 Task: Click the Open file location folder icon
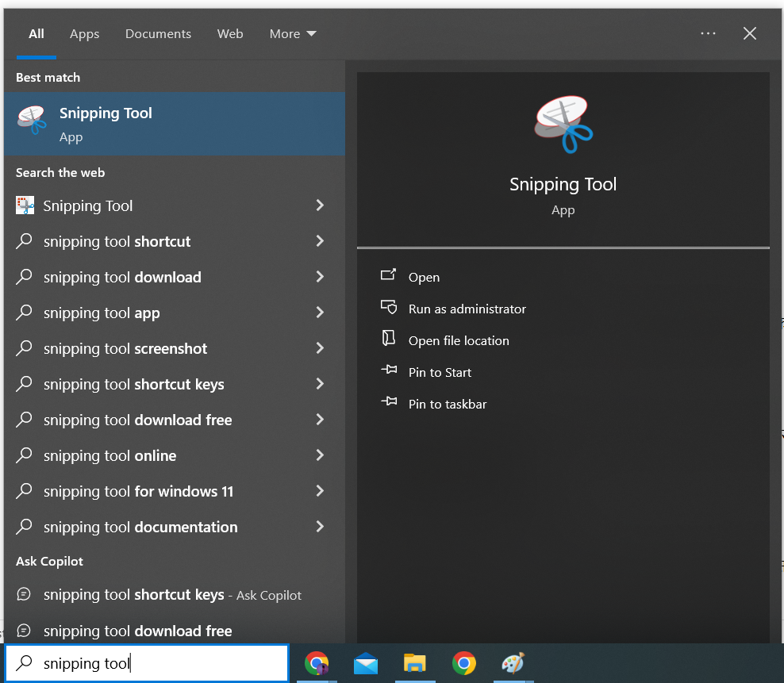click(x=388, y=340)
